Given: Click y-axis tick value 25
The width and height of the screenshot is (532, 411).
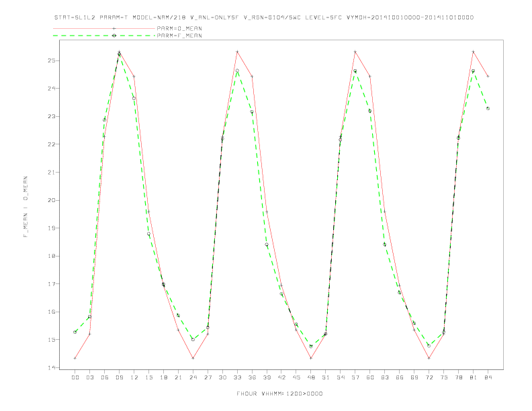Looking at the screenshot, I should [x=51, y=60].
